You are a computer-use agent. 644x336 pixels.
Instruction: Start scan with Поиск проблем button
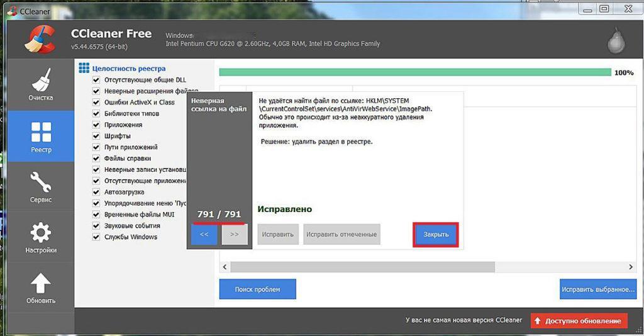coord(257,289)
